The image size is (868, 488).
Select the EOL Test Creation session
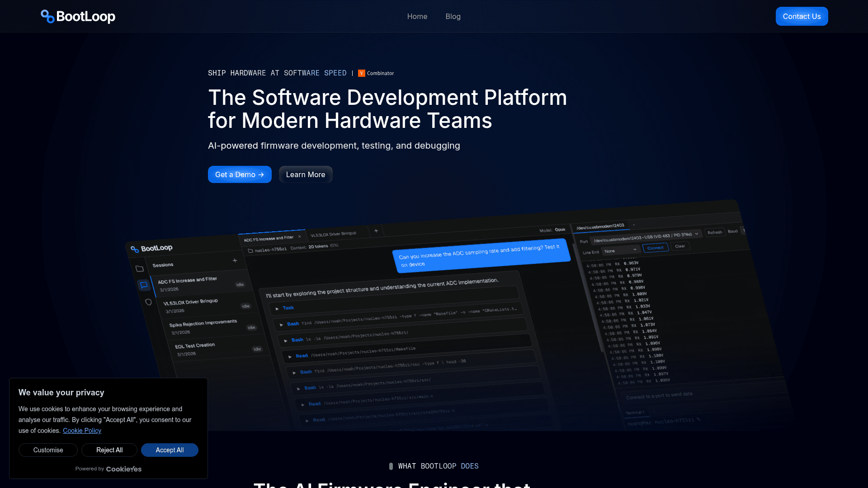coord(217,348)
